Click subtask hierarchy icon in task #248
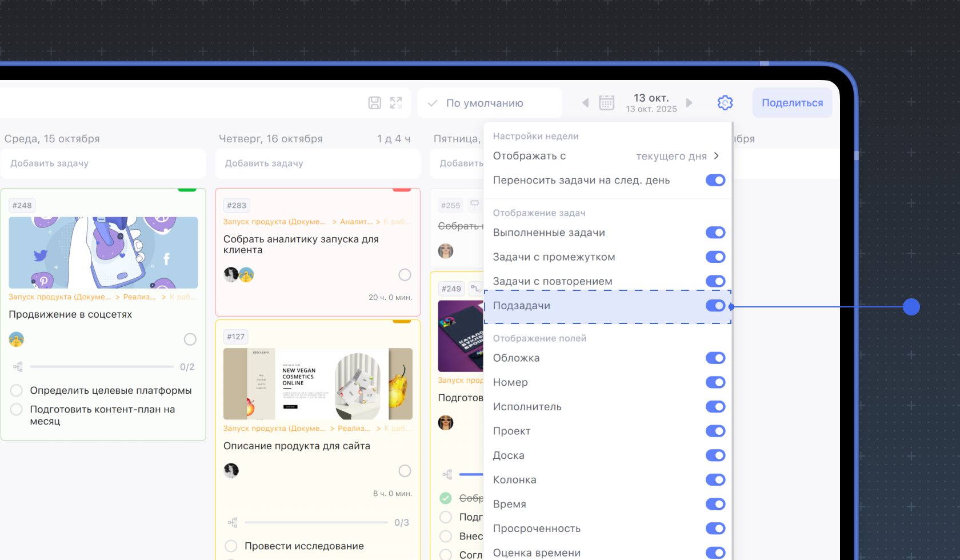 click(18, 367)
